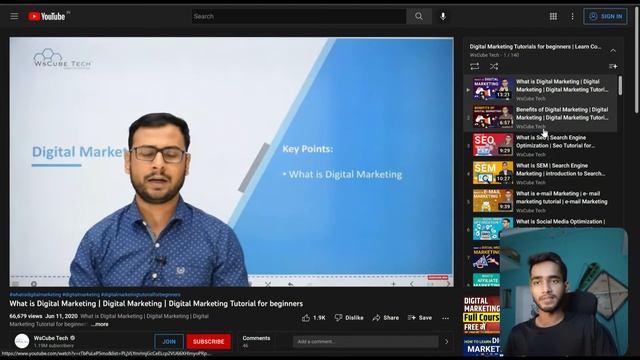Go to YouTube home via logo

point(47,16)
